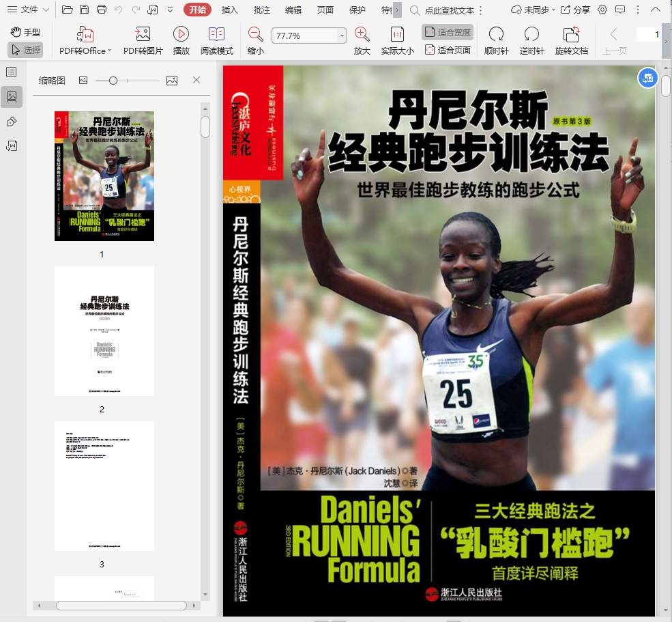672x622 pixels.
Task: Click the thumbnail size slider handle
Action: [x=113, y=81]
